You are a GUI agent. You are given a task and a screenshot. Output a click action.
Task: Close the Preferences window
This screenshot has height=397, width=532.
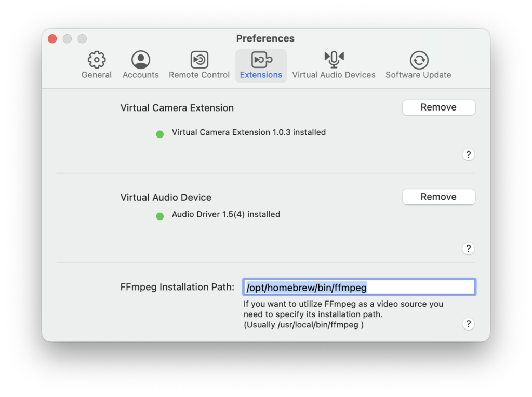coord(52,39)
